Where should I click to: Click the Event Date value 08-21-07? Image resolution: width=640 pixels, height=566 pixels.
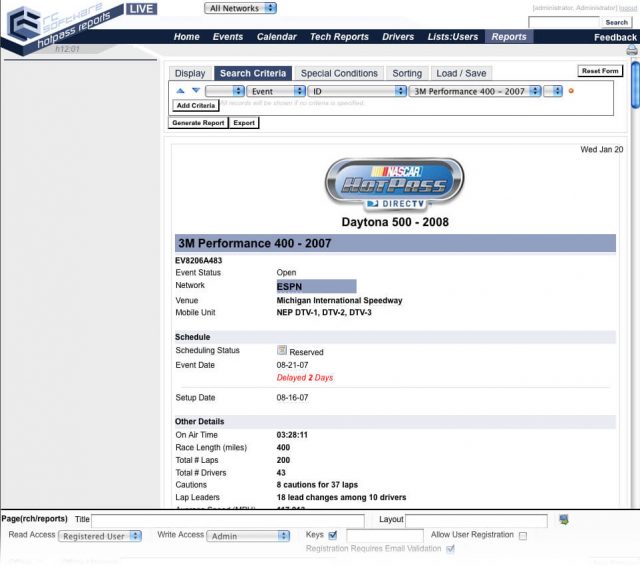[292, 365]
